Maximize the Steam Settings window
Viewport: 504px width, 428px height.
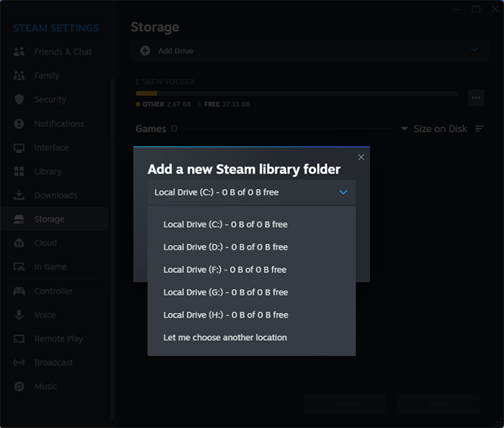pyautogui.click(x=476, y=9)
